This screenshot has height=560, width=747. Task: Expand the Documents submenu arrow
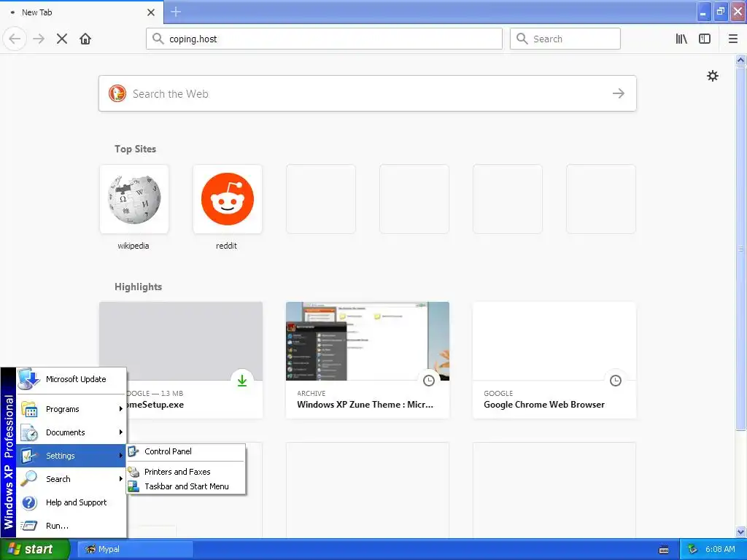tap(121, 432)
